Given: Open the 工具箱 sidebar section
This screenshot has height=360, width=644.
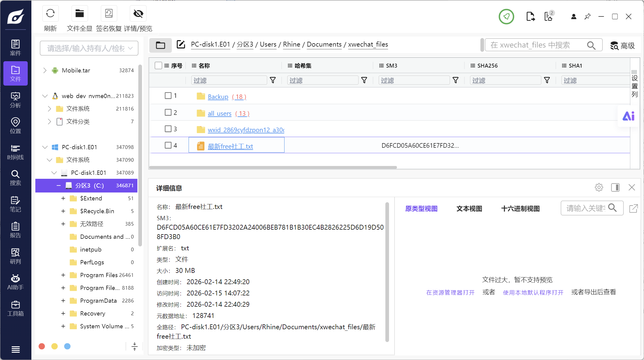Looking at the screenshot, I should coord(16,308).
